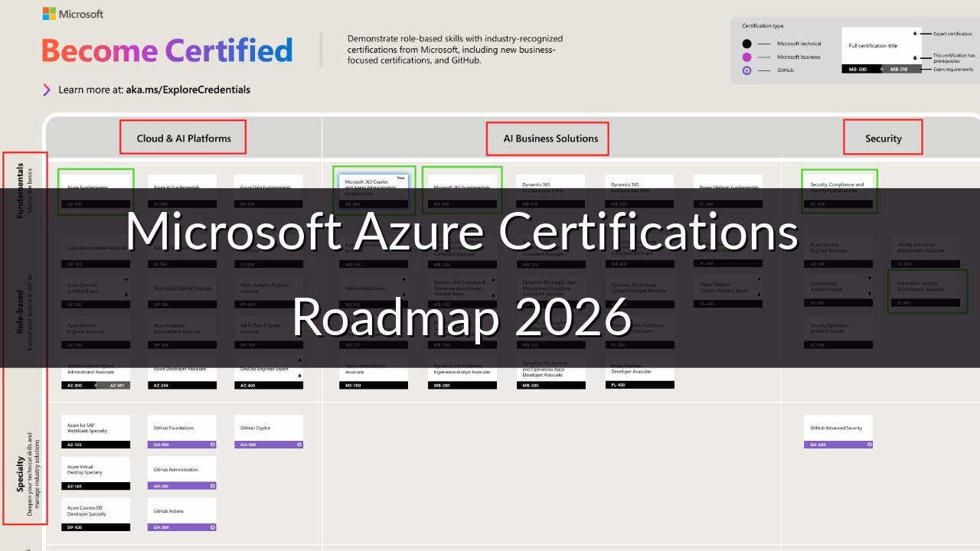The width and height of the screenshot is (980, 551).
Task: Open Azure Cosmos DB Developer Specialty card
Action: tap(96, 514)
